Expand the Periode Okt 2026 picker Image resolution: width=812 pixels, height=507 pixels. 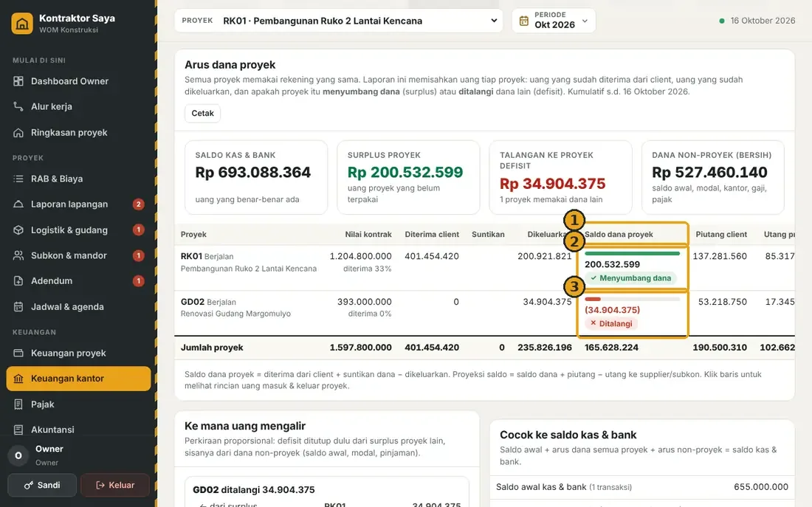[x=554, y=21]
